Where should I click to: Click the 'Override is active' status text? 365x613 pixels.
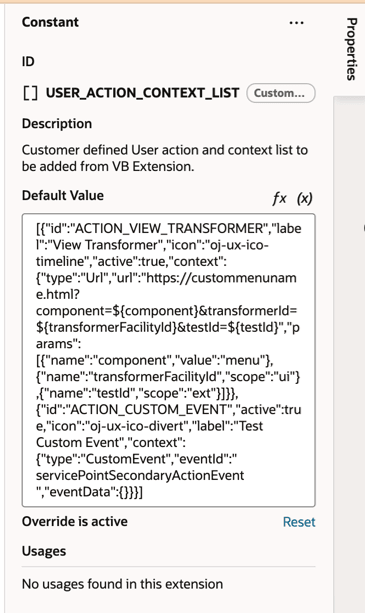tap(75, 522)
